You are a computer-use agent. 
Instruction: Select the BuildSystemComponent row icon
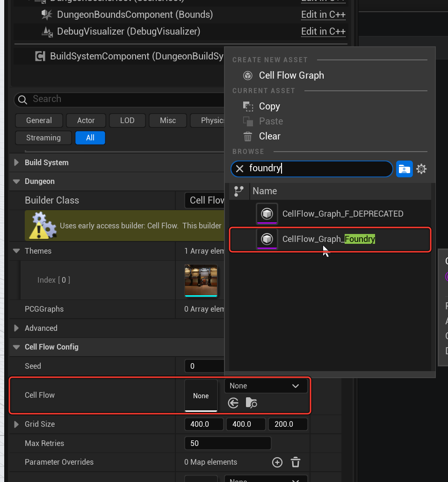click(40, 56)
